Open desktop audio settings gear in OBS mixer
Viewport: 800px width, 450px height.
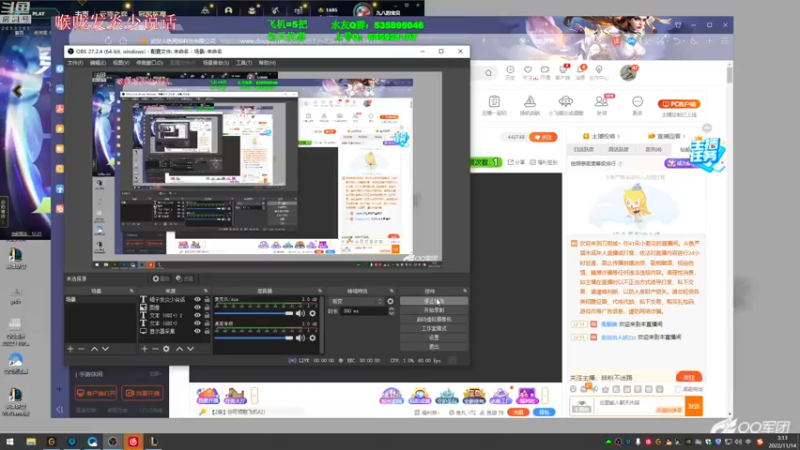(x=312, y=338)
